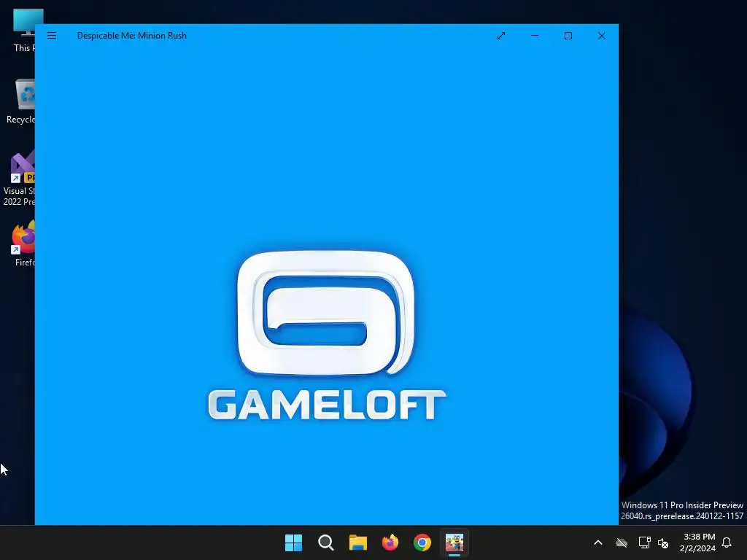Launch File Explorer from the taskbar
The width and height of the screenshot is (747, 560).
click(357, 542)
